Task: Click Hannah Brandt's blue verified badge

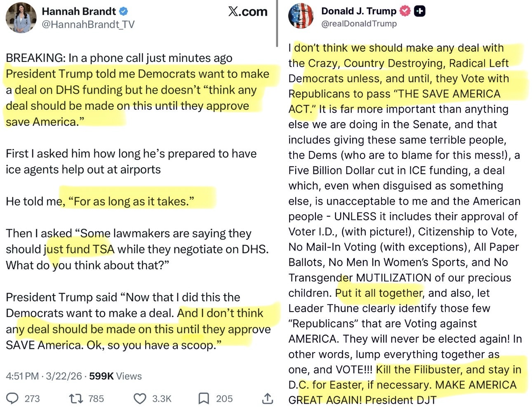Action: (123, 11)
